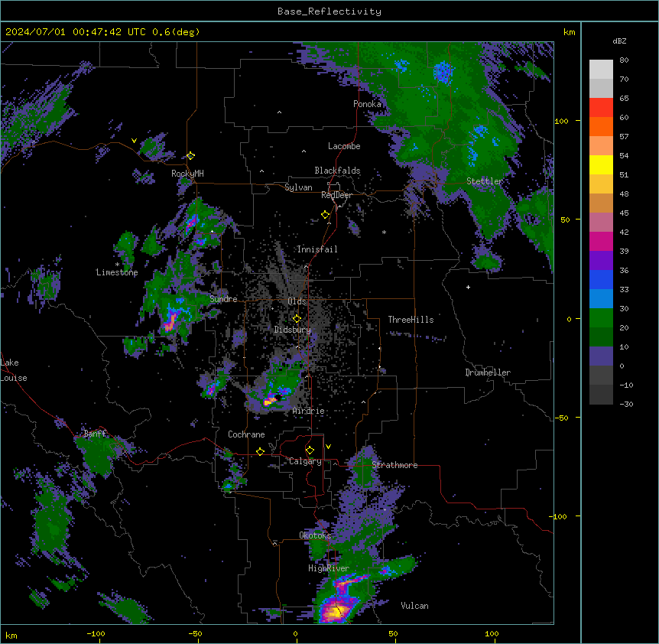Image resolution: width=659 pixels, height=644 pixels.
Task: Click the Limestone label
Action: pos(117,272)
